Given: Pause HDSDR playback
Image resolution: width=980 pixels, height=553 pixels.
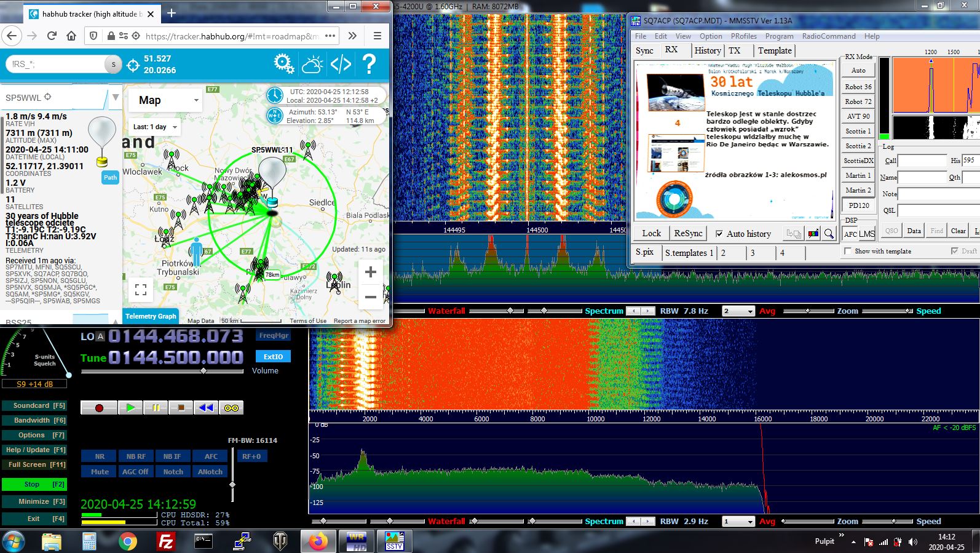Looking at the screenshot, I should point(156,408).
